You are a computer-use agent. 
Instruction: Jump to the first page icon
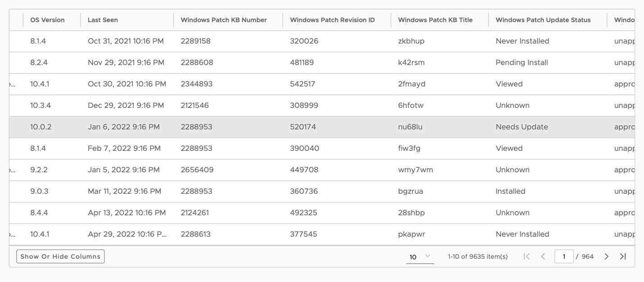[526, 256]
